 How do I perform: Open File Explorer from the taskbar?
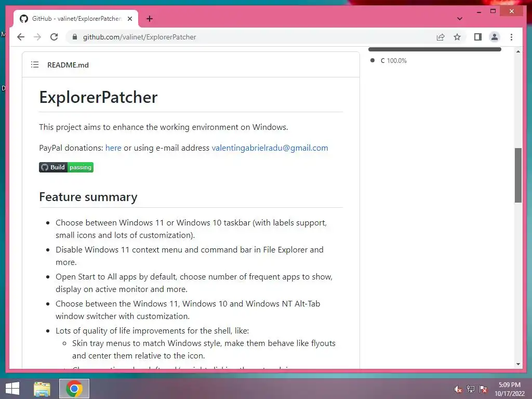pos(42,389)
